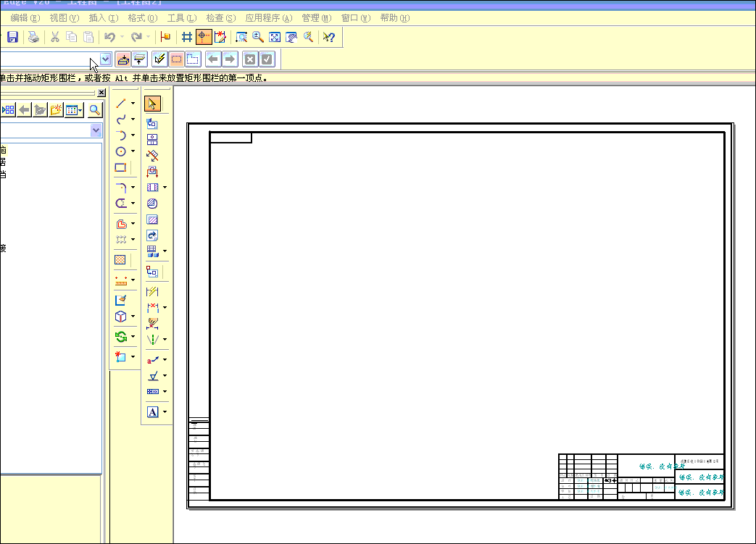Image resolution: width=756 pixels, height=544 pixels.
Task: Open the 视图(V) menu
Action: click(x=64, y=18)
